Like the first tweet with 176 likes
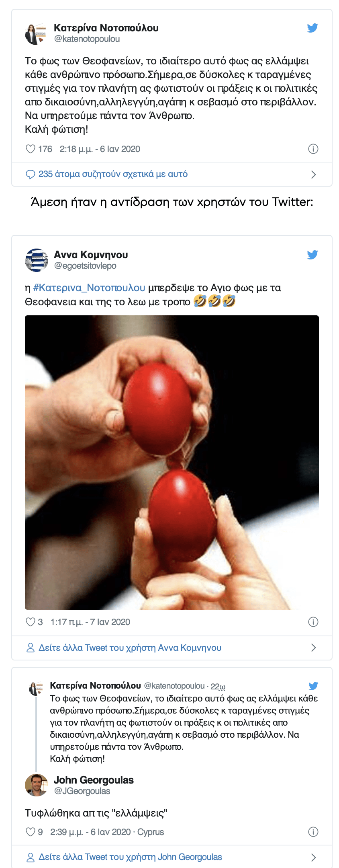The image size is (339, 868). (31, 149)
